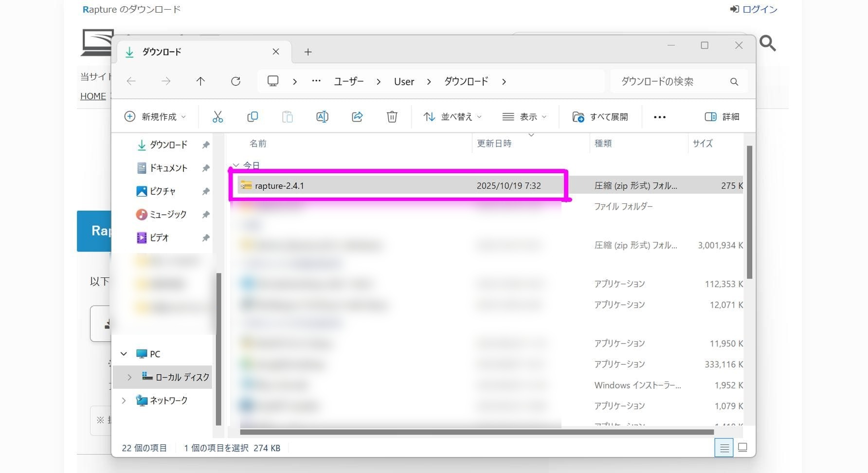Open the browser page search magnifier

pos(767,43)
